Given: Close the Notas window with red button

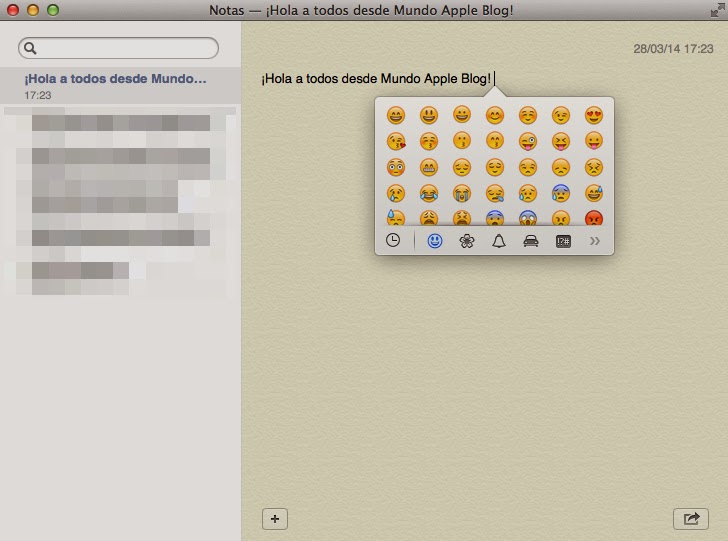Looking at the screenshot, I should [x=13, y=10].
